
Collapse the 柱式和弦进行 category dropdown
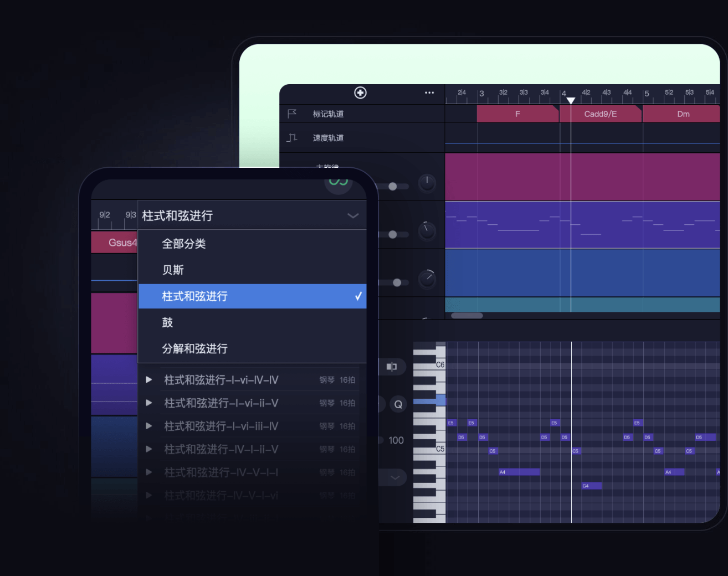click(x=353, y=216)
